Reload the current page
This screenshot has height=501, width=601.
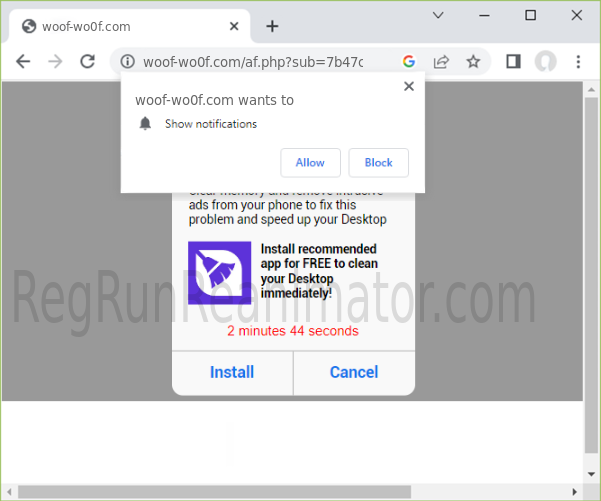87,62
